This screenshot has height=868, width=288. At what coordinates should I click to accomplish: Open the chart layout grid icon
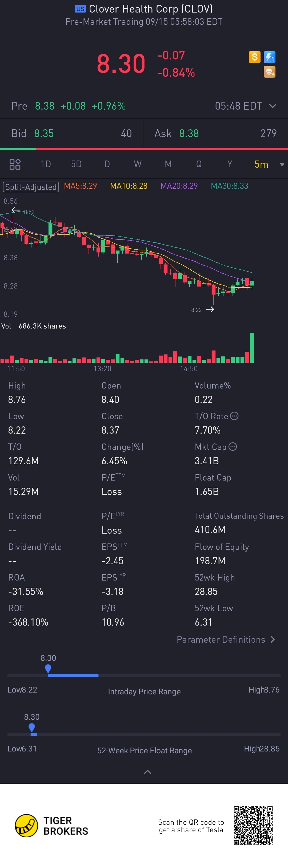(15, 164)
